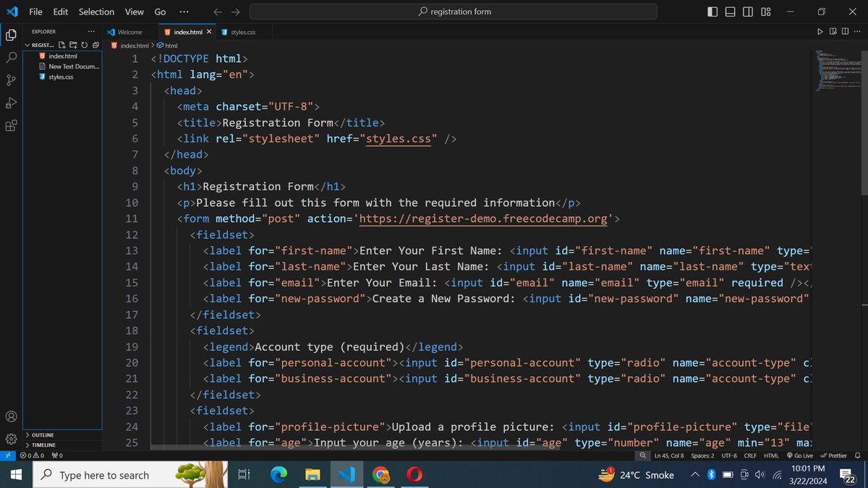Collapse all folders in Explorer

tap(95, 45)
